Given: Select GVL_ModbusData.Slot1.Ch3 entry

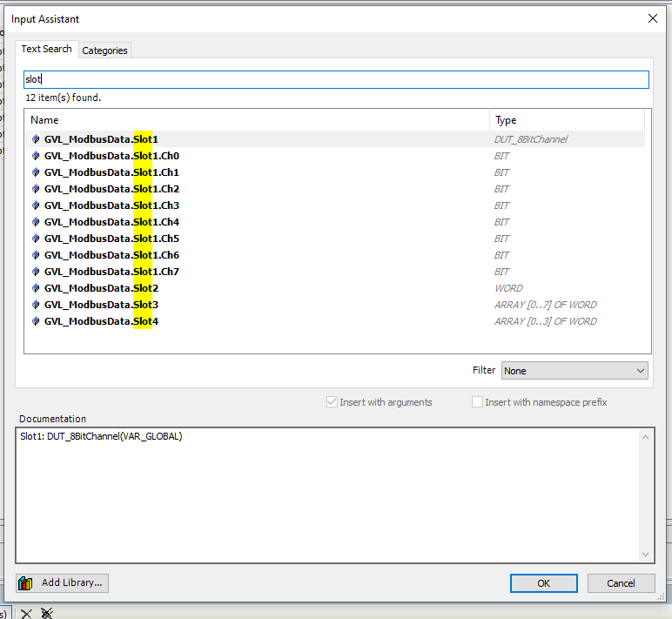Looking at the screenshot, I should [335, 205].
